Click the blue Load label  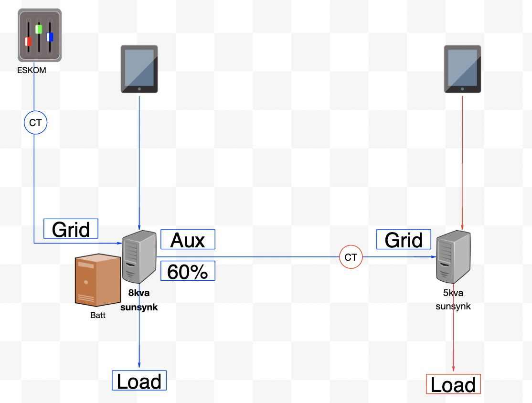139,381
